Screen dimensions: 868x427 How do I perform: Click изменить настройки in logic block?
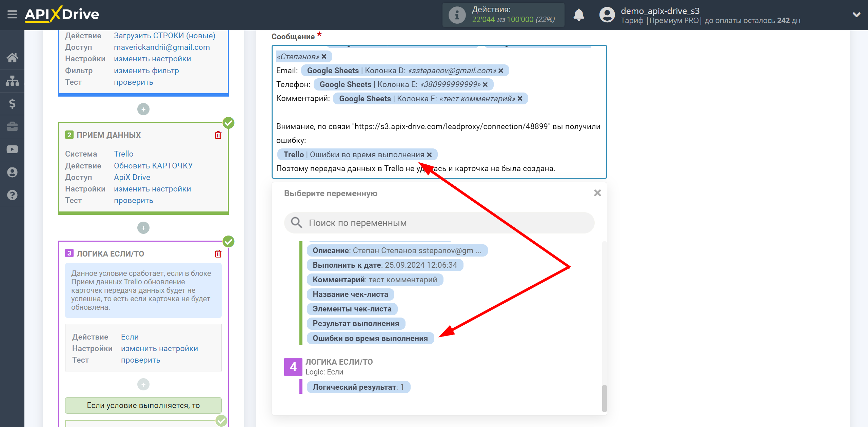point(159,348)
